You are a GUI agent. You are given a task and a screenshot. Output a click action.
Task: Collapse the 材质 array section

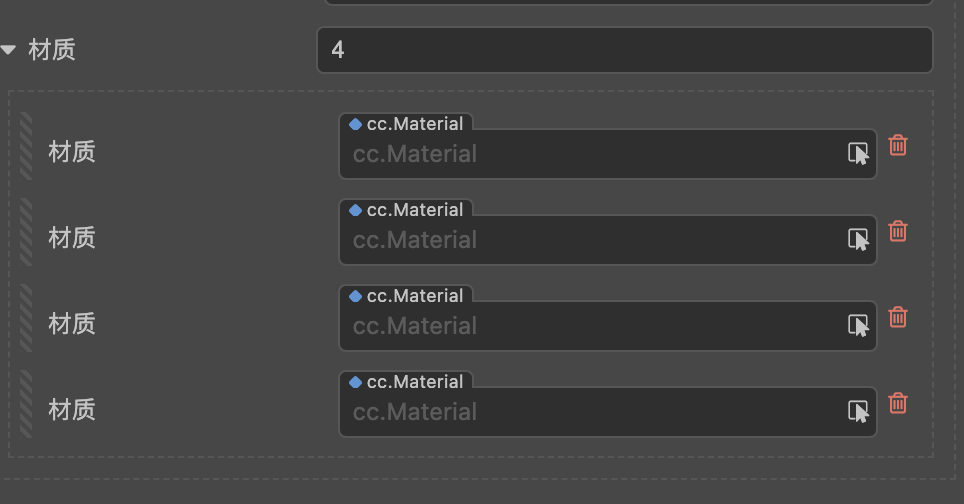tap(9, 49)
